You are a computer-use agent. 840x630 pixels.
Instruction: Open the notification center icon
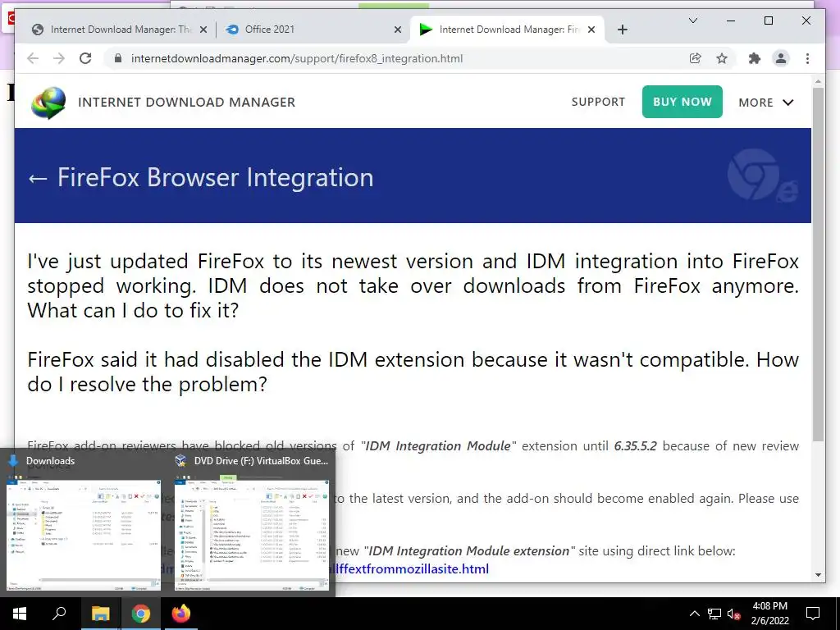coord(813,614)
